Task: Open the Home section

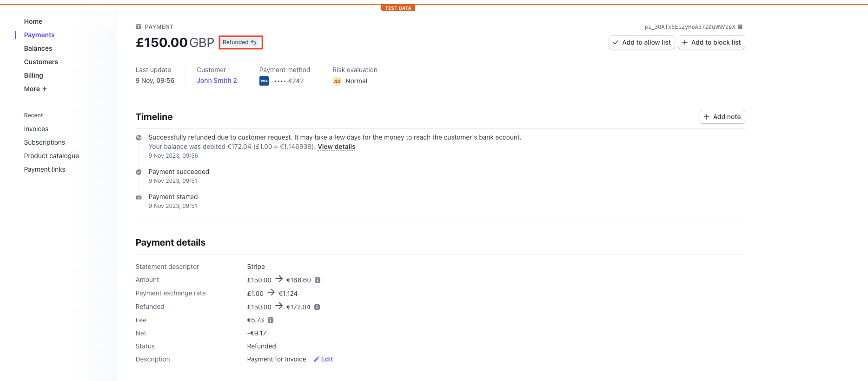Action: coord(33,21)
